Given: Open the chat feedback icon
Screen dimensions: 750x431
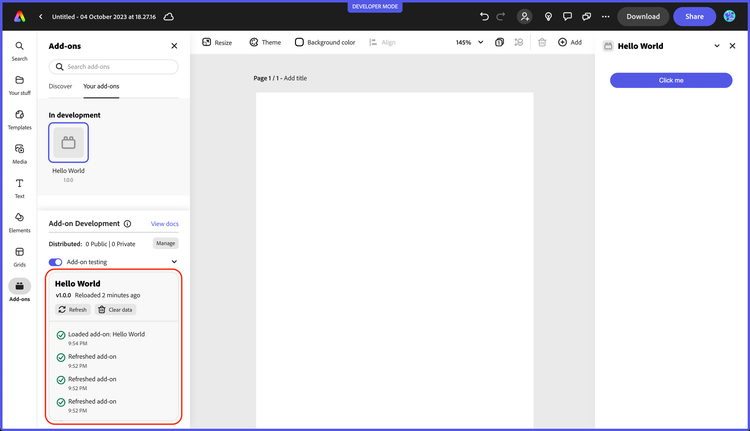Looking at the screenshot, I should coord(586,17).
